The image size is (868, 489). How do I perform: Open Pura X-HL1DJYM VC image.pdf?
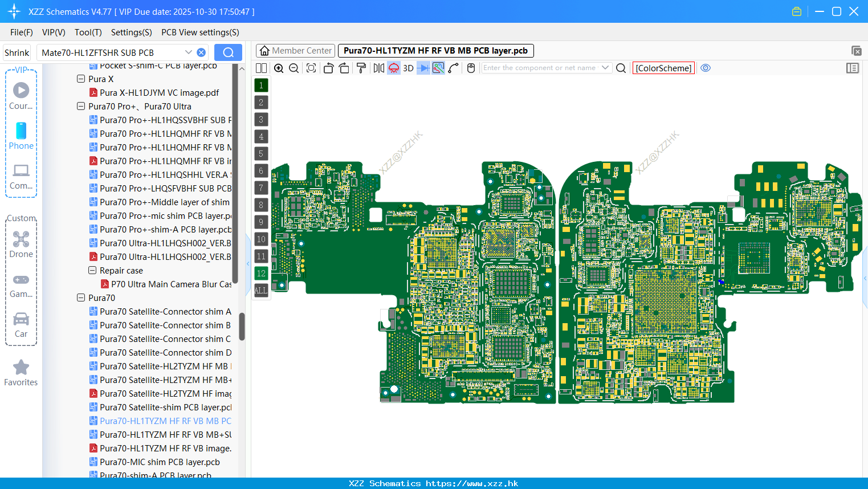pos(159,93)
